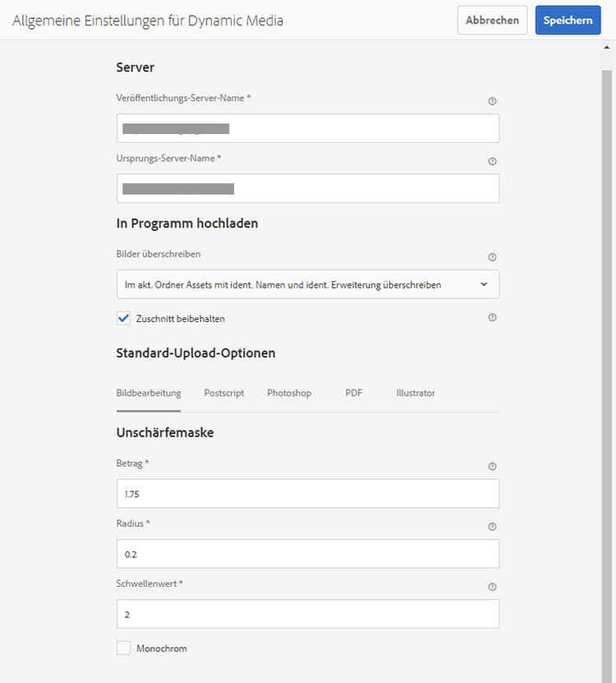Open help for Veröffentlichungs-Server-Name

(492, 100)
